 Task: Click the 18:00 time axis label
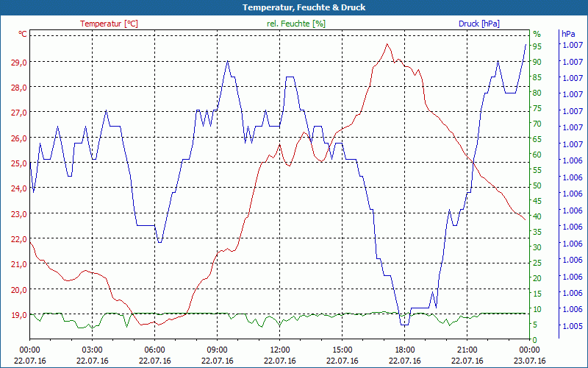pyautogui.click(x=405, y=350)
